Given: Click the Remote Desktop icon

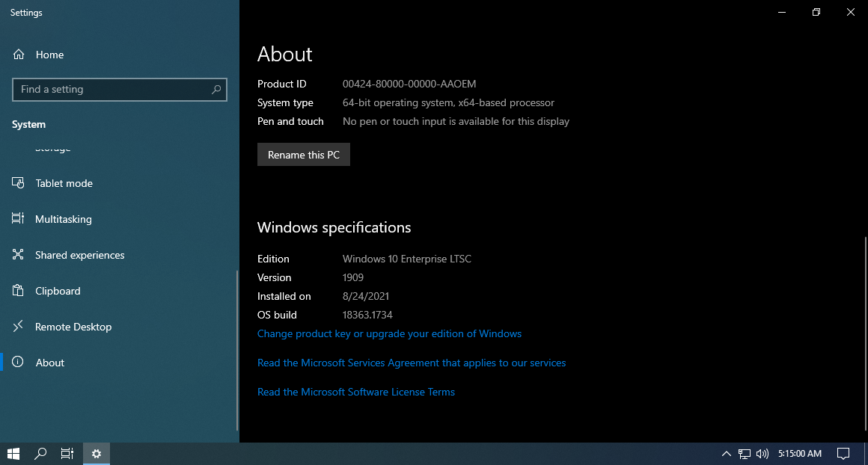Looking at the screenshot, I should [18, 326].
